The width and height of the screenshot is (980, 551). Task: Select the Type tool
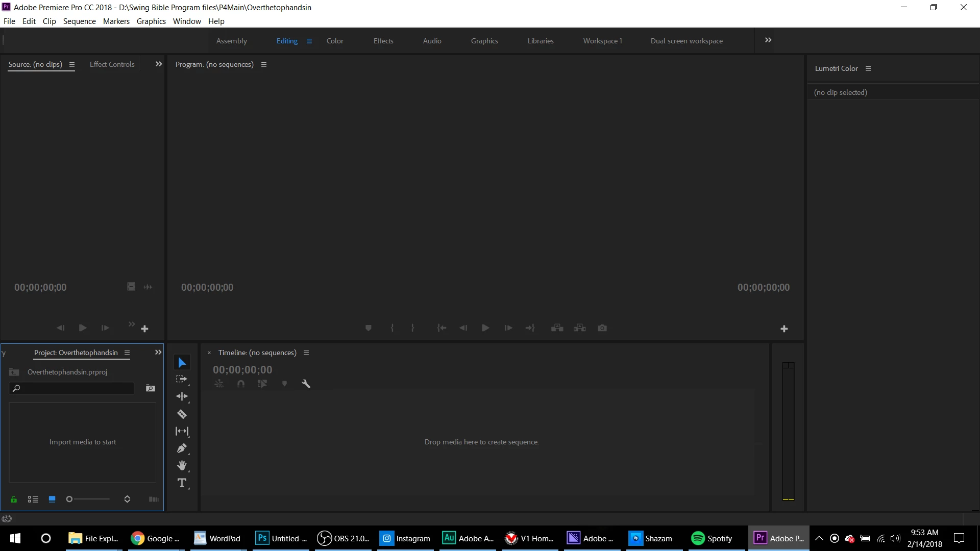click(x=182, y=483)
